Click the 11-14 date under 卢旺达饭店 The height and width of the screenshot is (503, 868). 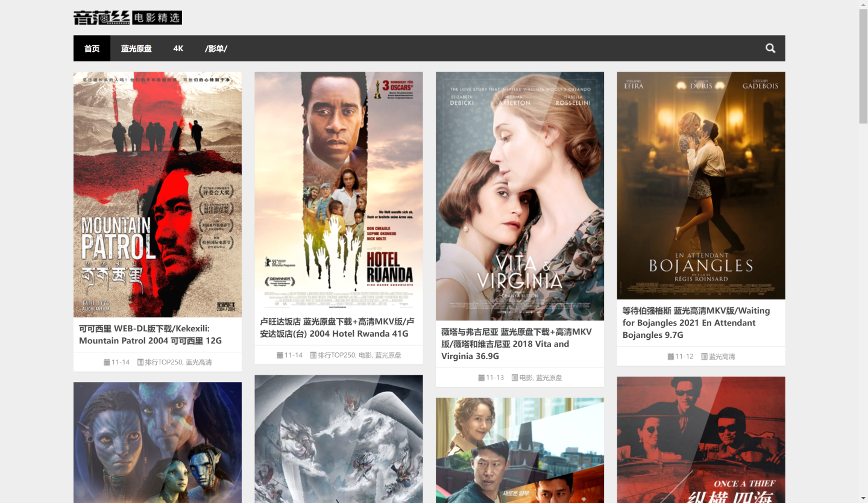(294, 355)
